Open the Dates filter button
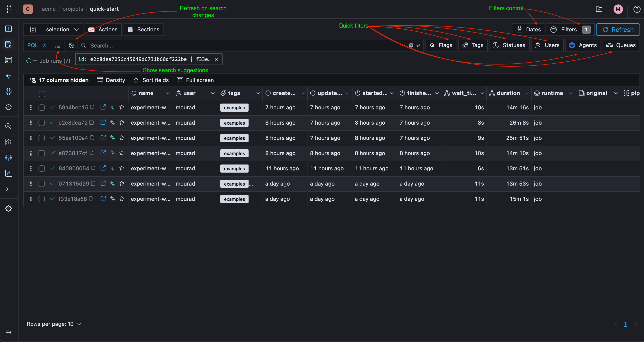 tap(529, 30)
